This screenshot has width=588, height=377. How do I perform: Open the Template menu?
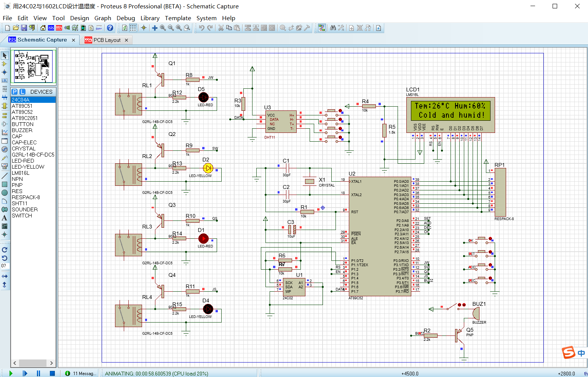pos(178,18)
